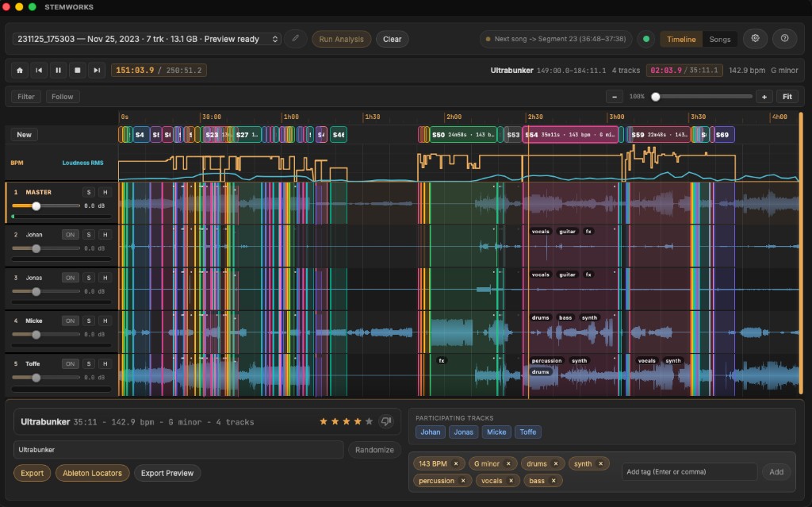Click the Filter button

(26, 97)
